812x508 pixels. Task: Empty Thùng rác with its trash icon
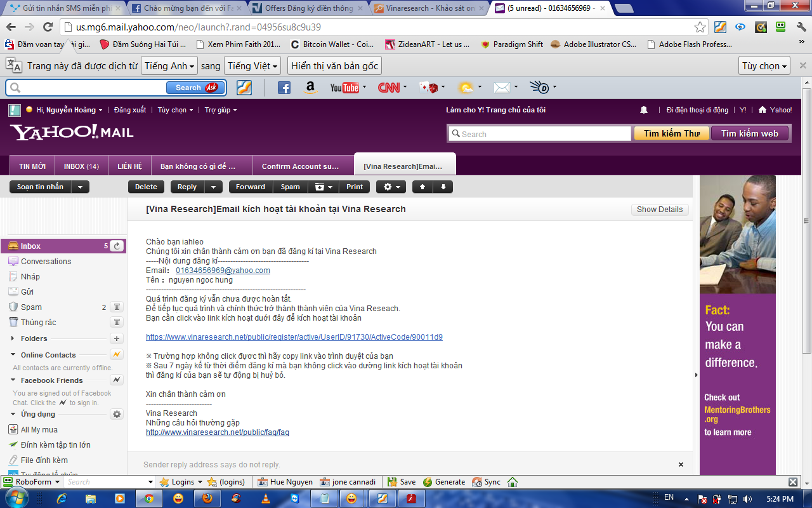tap(117, 322)
